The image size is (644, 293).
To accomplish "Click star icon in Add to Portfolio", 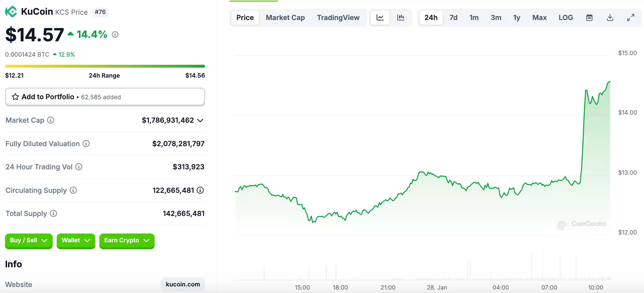I will 15,97.
